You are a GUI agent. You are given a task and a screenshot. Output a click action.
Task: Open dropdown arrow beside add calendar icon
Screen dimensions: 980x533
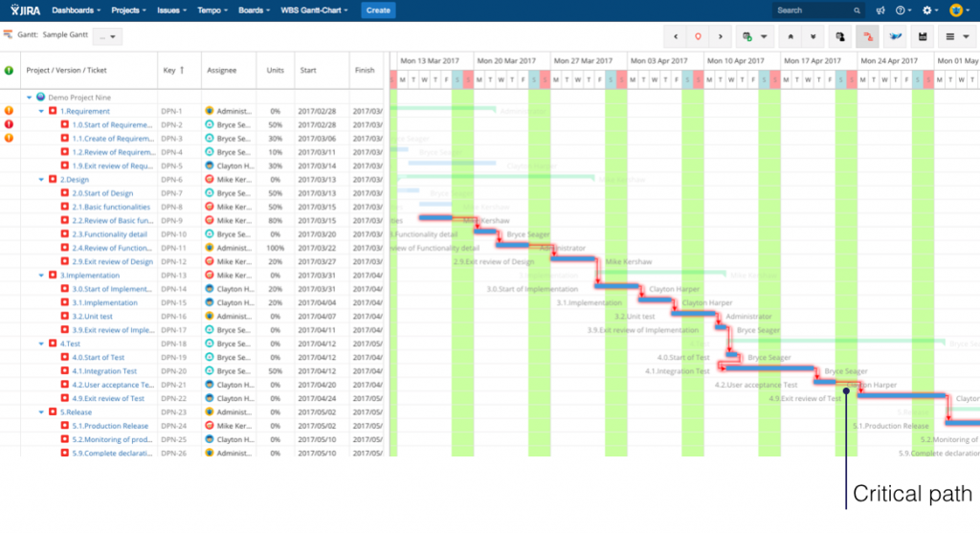coord(765,37)
